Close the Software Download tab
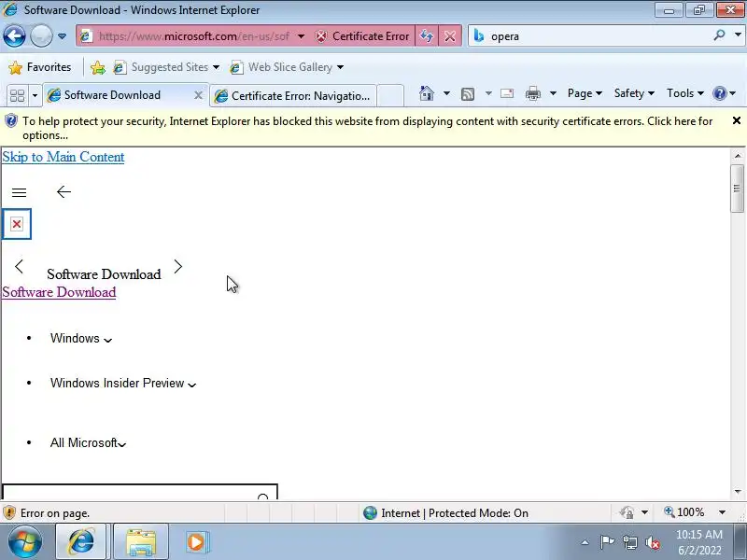The height and width of the screenshot is (560, 747). pyautogui.click(x=198, y=96)
